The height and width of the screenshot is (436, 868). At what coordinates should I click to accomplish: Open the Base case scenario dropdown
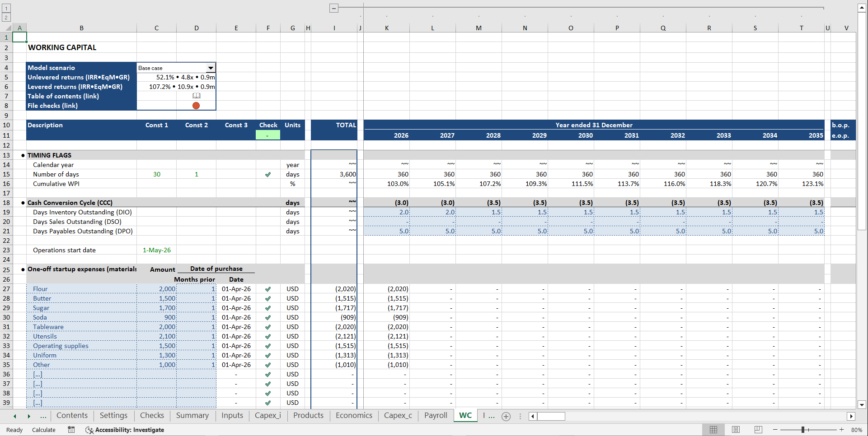(211, 67)
